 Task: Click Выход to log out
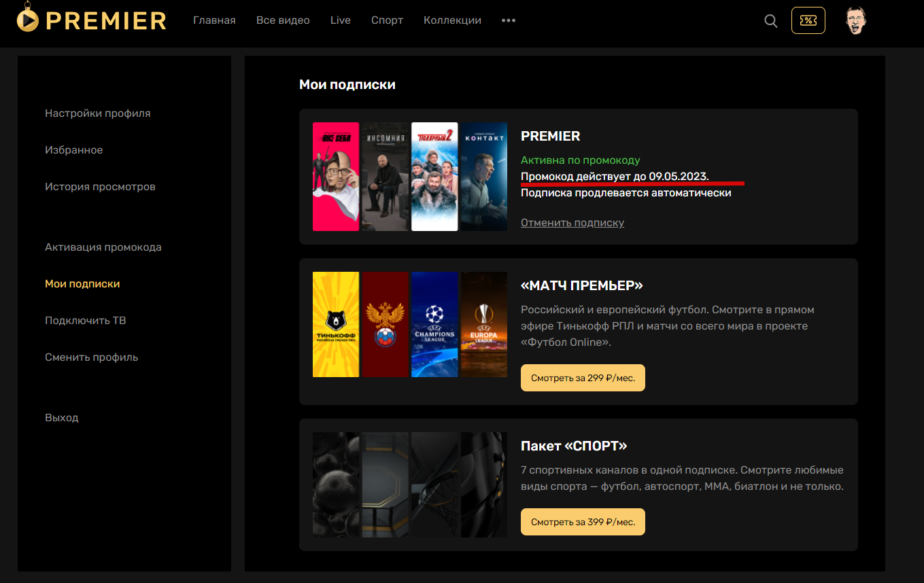(x=62, y=418)
